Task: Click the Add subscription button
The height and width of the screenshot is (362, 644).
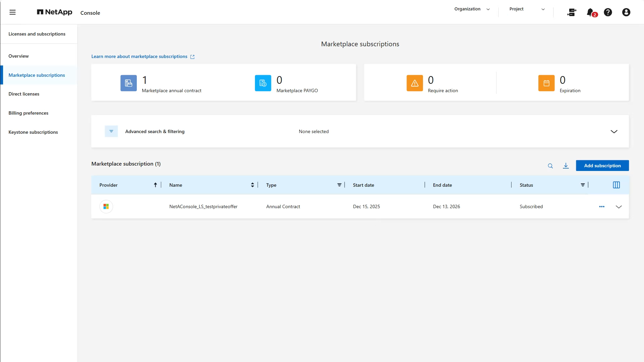Action: tap(602, 166)
